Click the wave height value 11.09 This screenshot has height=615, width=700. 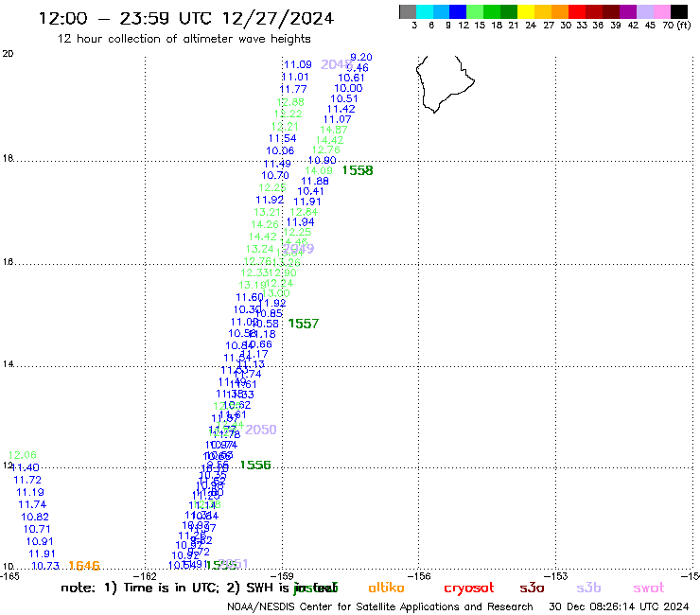click(x=298, y=64)
